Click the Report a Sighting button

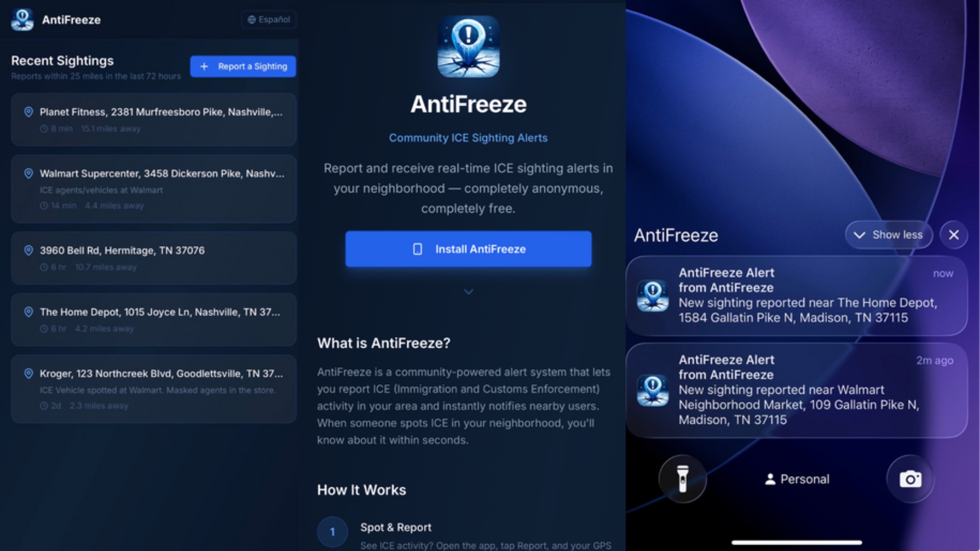pyautogui.click(x=243, y=66)
